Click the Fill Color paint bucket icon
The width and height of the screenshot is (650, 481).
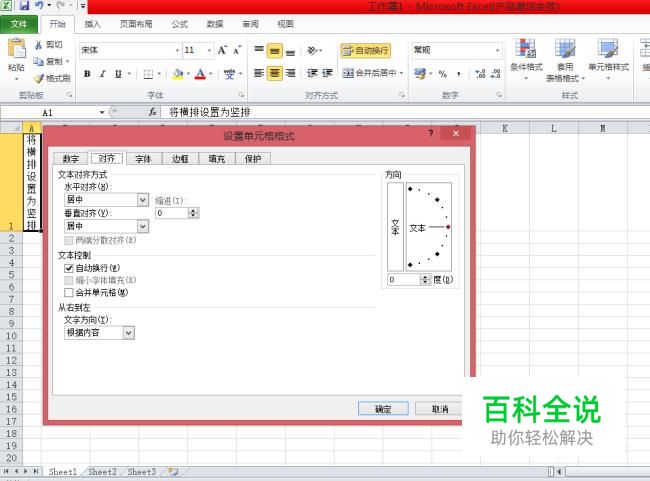point(178,74)
